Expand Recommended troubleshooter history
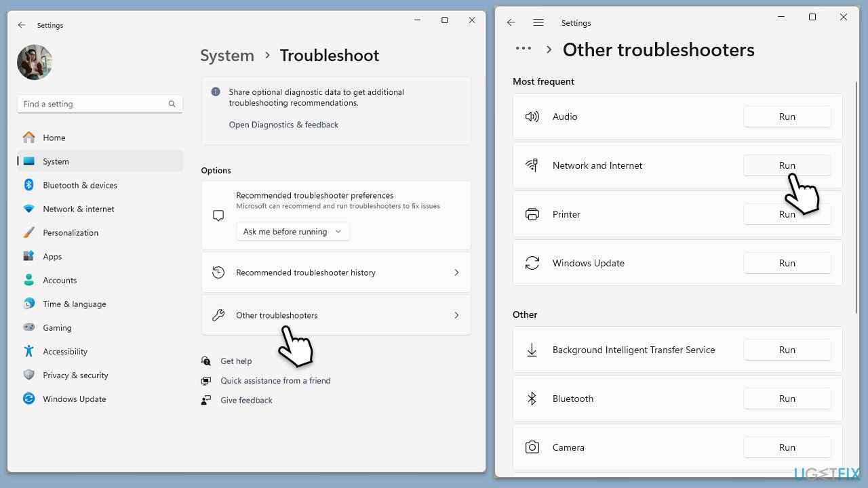Viewport: 868px width, 488px height. click(336, 272)
